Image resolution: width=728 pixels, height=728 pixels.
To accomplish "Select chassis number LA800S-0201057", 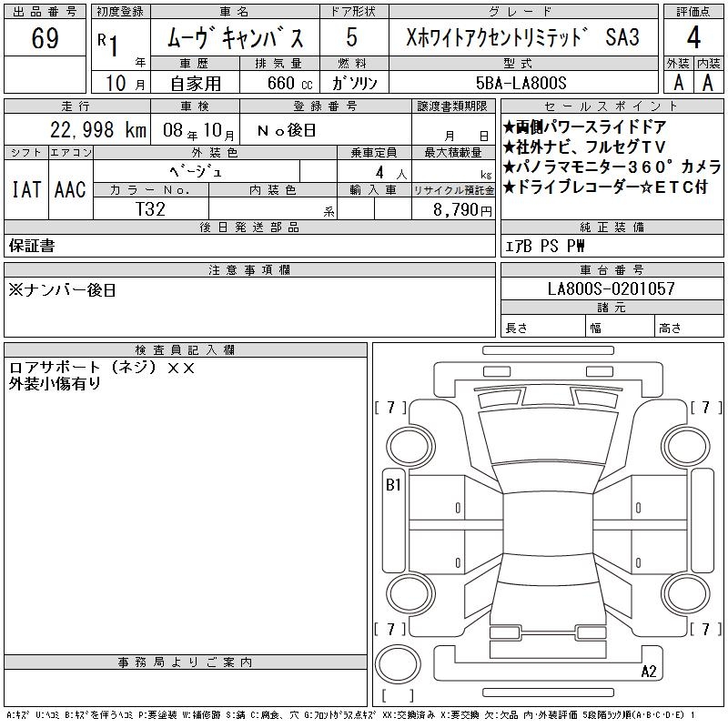I will (612, 288).
